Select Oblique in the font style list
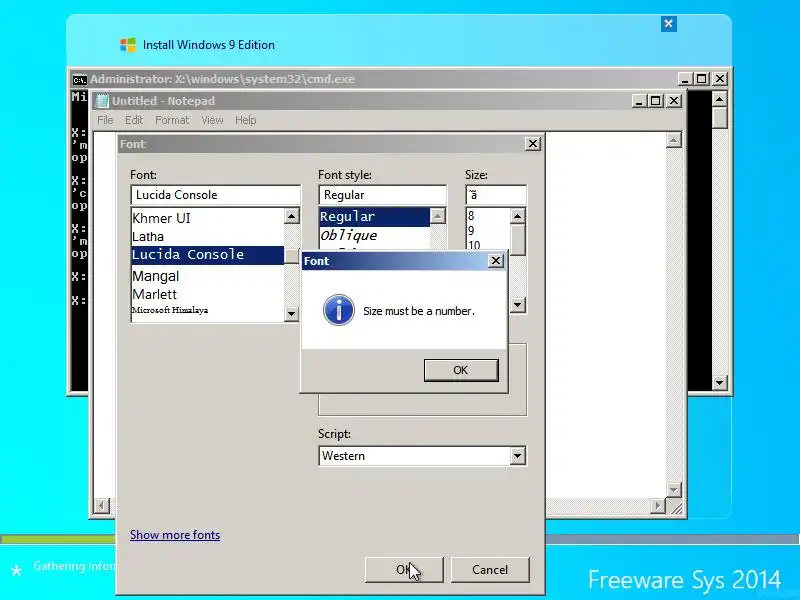This screenshot has height=600, width=800. point(374,235)
